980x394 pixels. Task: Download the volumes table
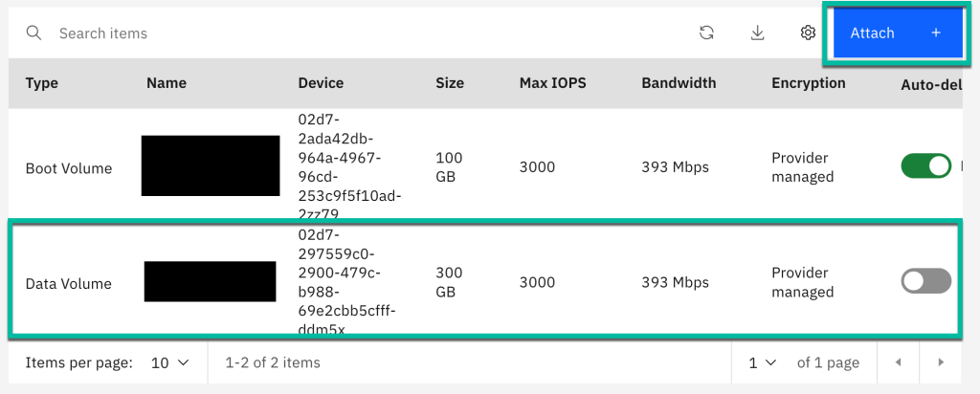click(757, 33)
